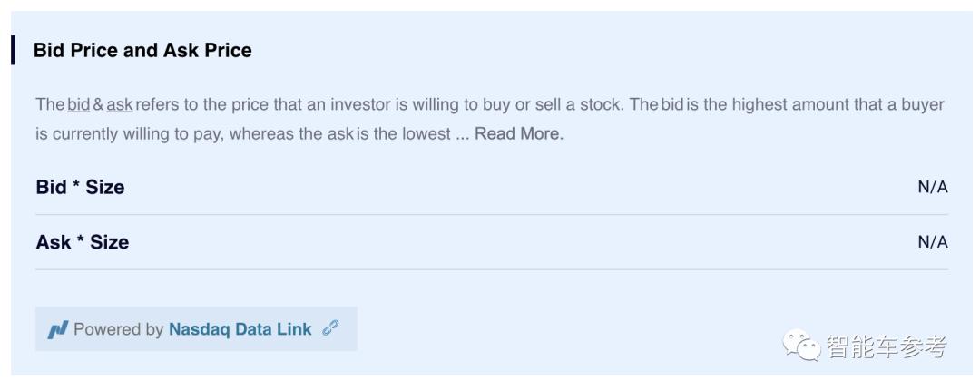Click the word "investor" in the description

tap(358, 105)
